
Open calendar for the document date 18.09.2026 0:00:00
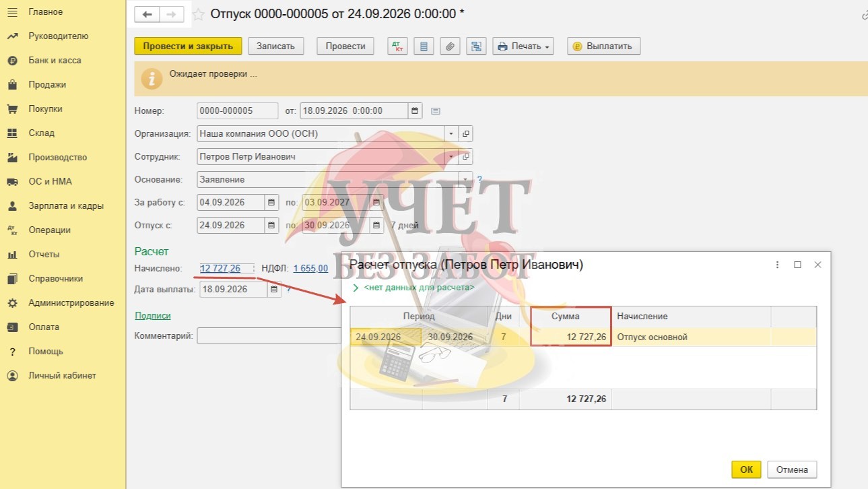(x=415, y=111)
